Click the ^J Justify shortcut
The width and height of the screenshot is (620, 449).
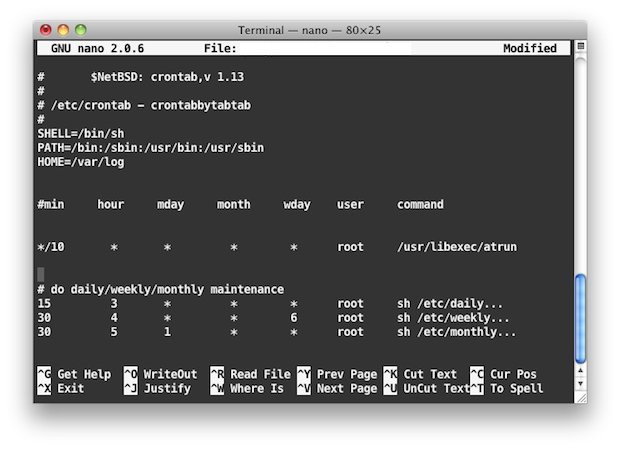tap(157, 388)
